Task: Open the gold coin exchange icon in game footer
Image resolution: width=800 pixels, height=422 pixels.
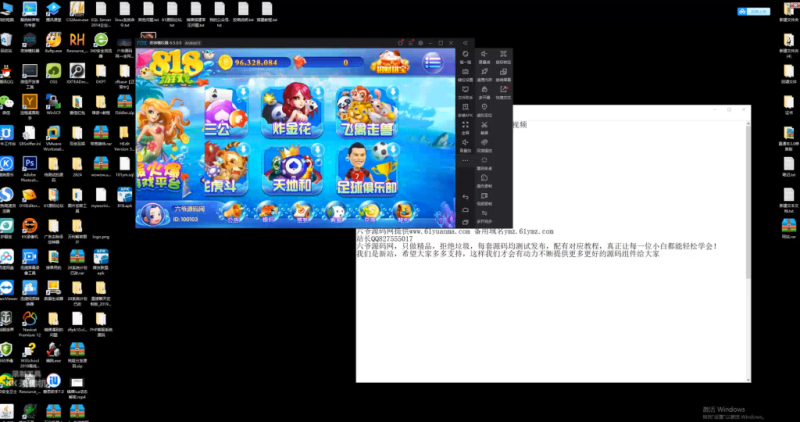Action: click(x=371, y=213)
